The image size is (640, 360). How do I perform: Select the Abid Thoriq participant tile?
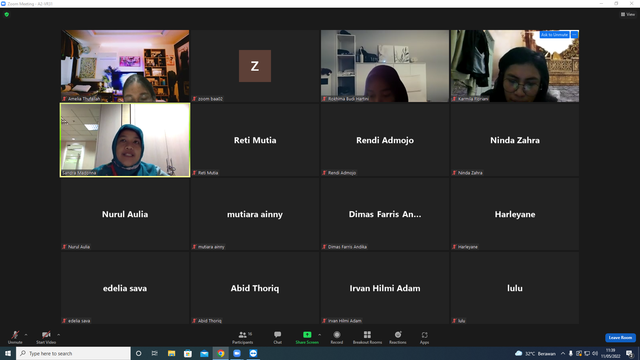pyautogui.click(x=255, y=288)
